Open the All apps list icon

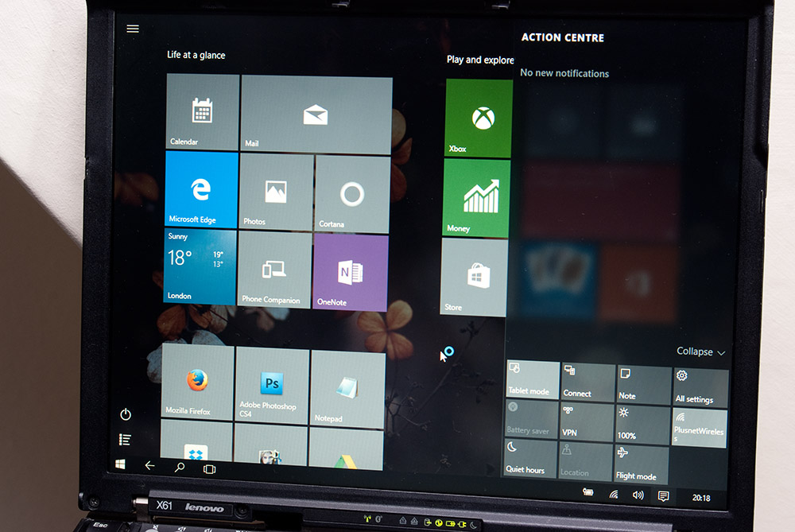coord(125,439)
